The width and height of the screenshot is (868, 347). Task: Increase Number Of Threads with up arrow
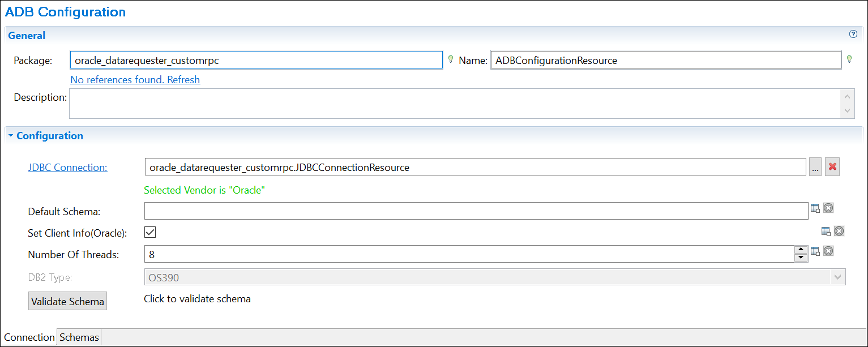(801, 250)
